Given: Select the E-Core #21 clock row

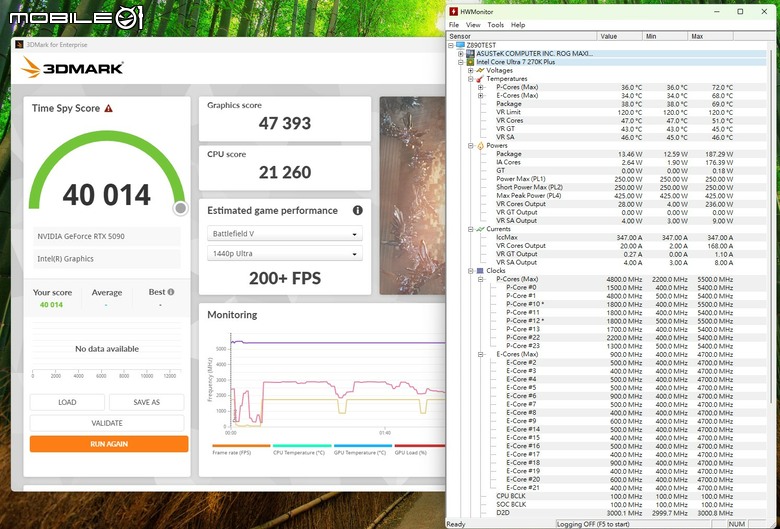Looking at the screenshot, I should (x=606, y=488).
